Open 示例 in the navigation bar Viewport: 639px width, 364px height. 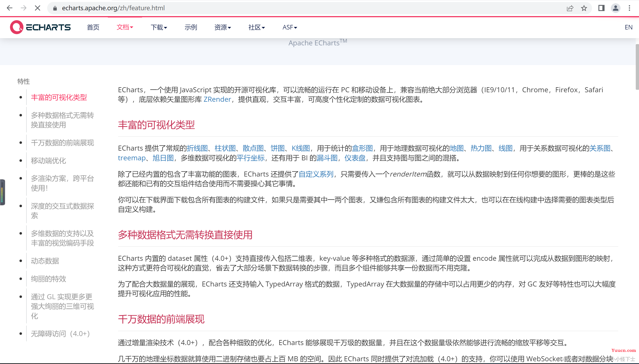[191, 27]
